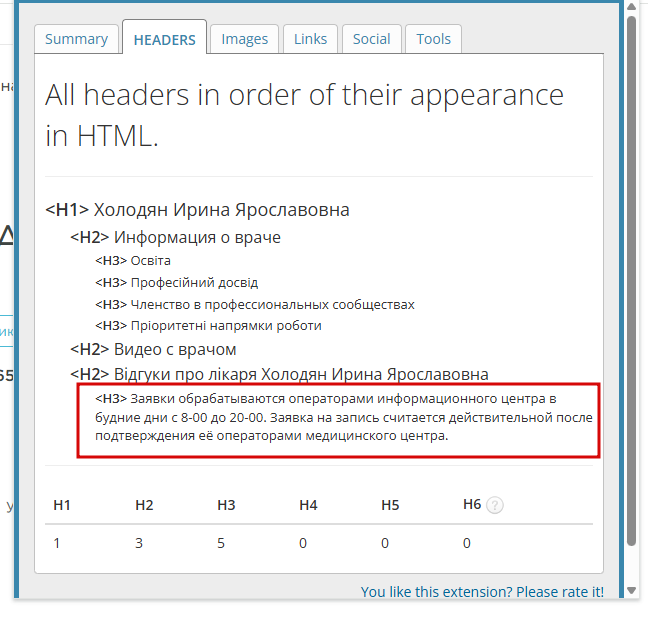Select H3 'Пріоритетні напрямки роботи'

coord(208,326)
